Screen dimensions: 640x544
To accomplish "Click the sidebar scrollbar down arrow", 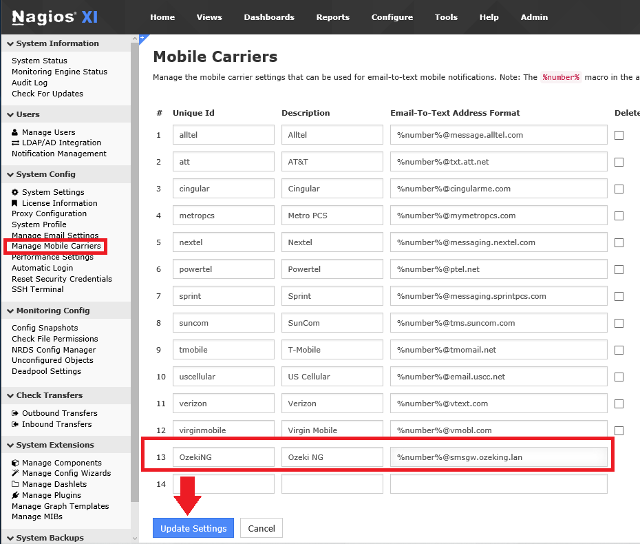I will [x=135, y=539].
